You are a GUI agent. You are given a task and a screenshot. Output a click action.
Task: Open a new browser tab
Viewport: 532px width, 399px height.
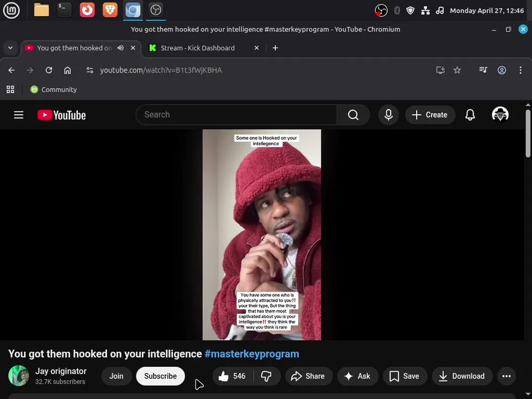tap(275, 48)
